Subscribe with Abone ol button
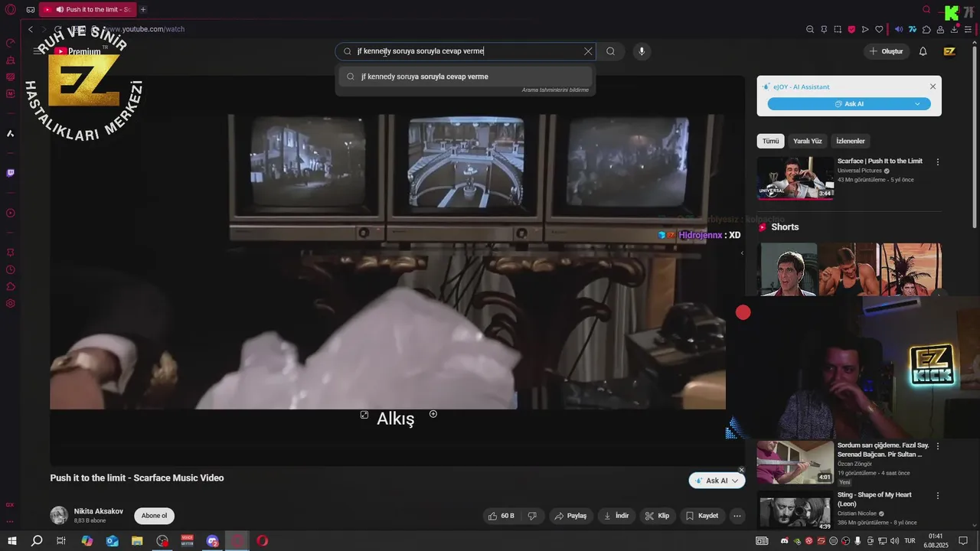Image resolution: width=980 pixels, height=551 pixels. pyautogui.click(x=154, y=516)
